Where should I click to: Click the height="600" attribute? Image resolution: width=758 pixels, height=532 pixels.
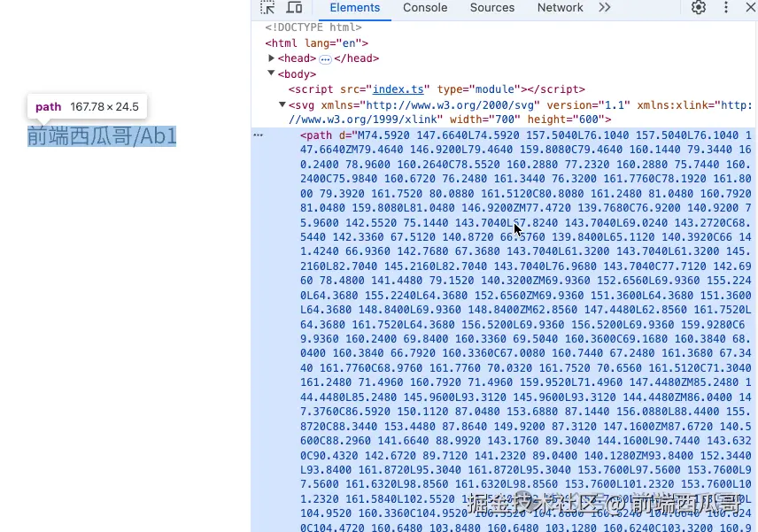point(566,120)
